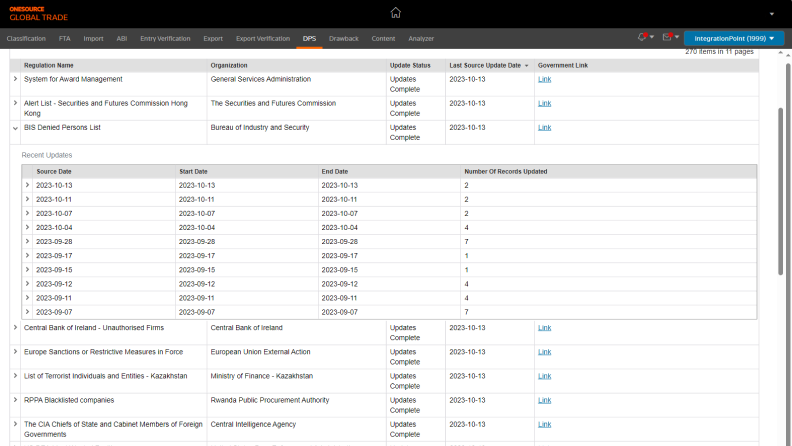The width and height of the screenshot is (792, 446).
Task: Open Link for Europe Sanctions measures row
Action: point(544,352)
